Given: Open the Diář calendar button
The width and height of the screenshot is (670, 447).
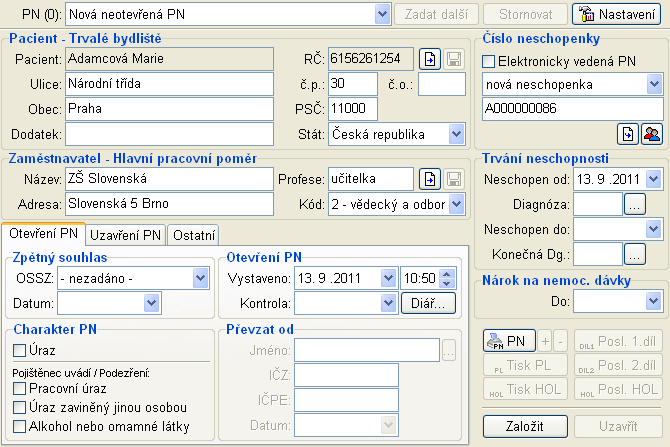Looking at the screenshot, I should 428,302.
